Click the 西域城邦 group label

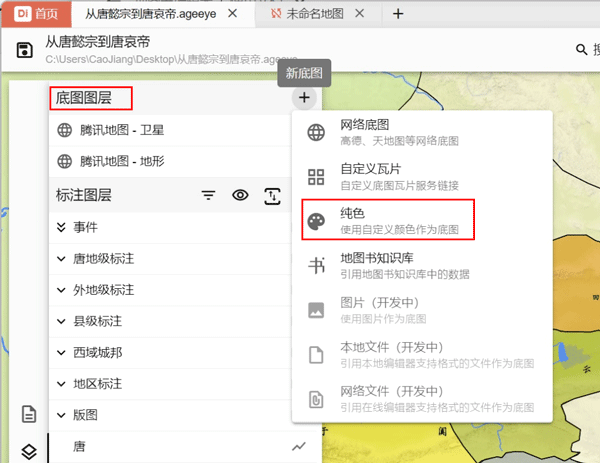(x=98, y=352)
